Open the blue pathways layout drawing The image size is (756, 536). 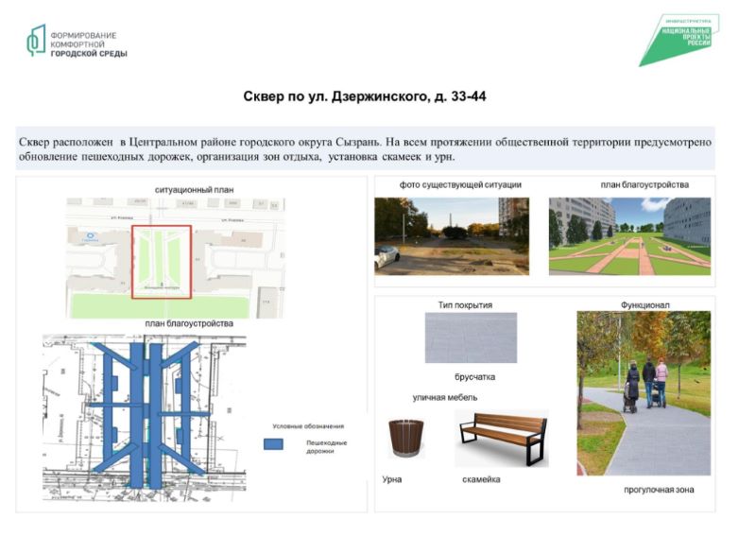tap(142, 416)
